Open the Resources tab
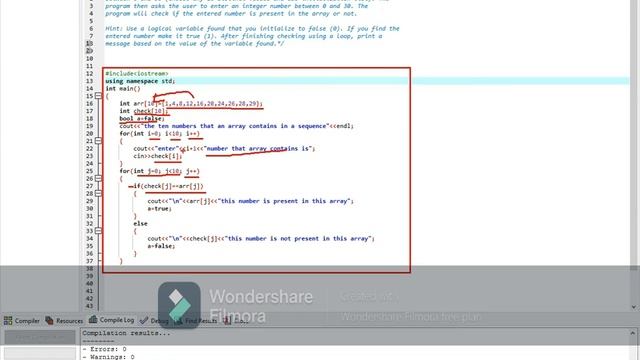 click(x=64, y=320)
